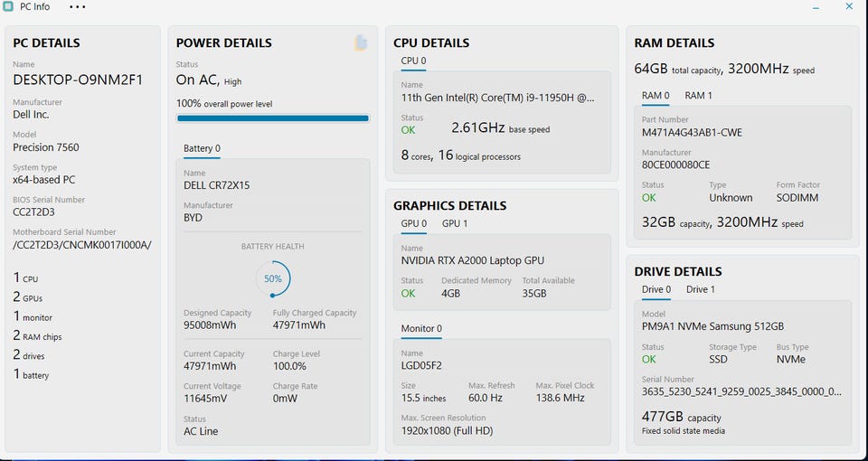Click the copy icon in Power Details
The image size is (868, 461).
(x=361, y=43)
